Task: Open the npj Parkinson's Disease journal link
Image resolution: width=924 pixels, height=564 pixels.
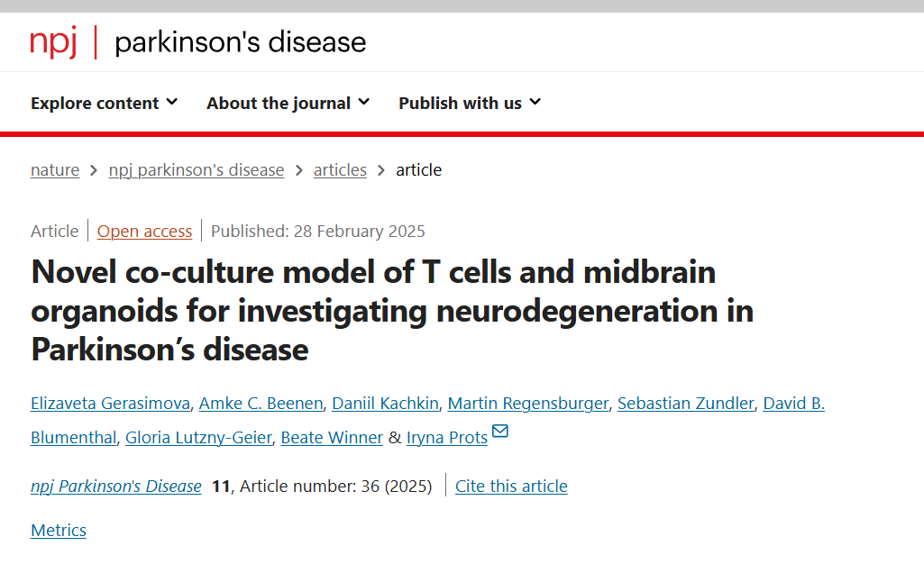Action: (116, 487)
